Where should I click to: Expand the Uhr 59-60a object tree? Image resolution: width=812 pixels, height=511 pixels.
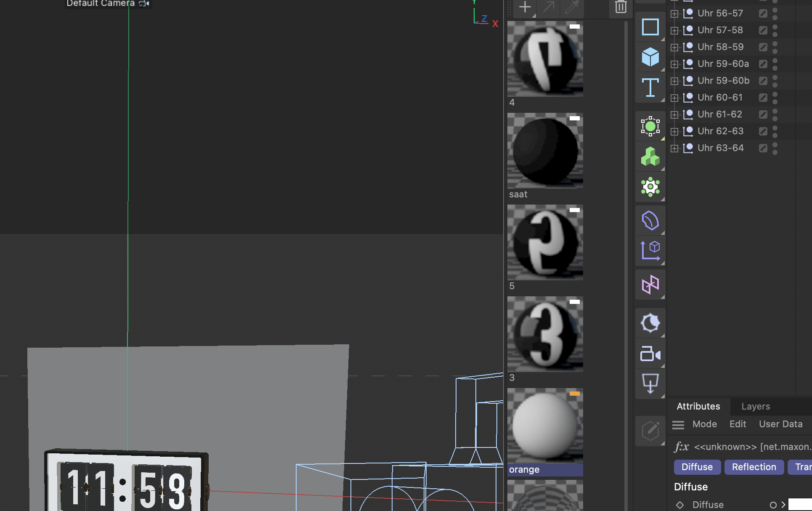coord(674,64)
